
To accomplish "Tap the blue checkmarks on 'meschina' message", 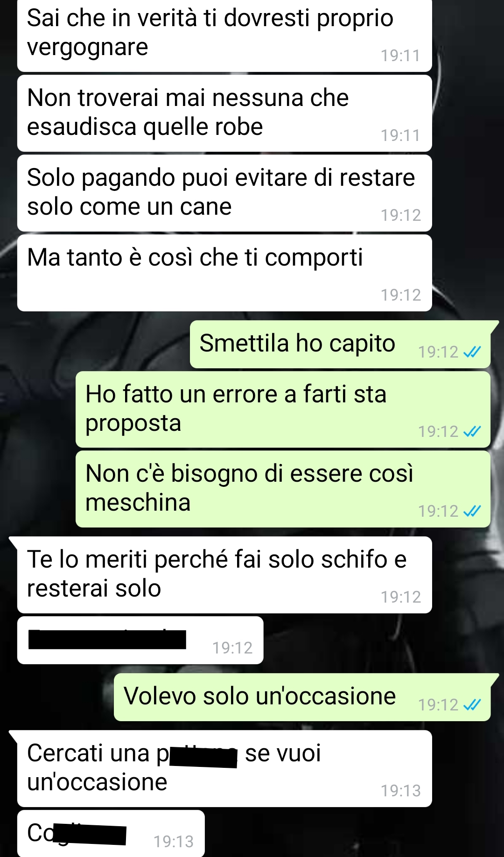I will 472,511.
